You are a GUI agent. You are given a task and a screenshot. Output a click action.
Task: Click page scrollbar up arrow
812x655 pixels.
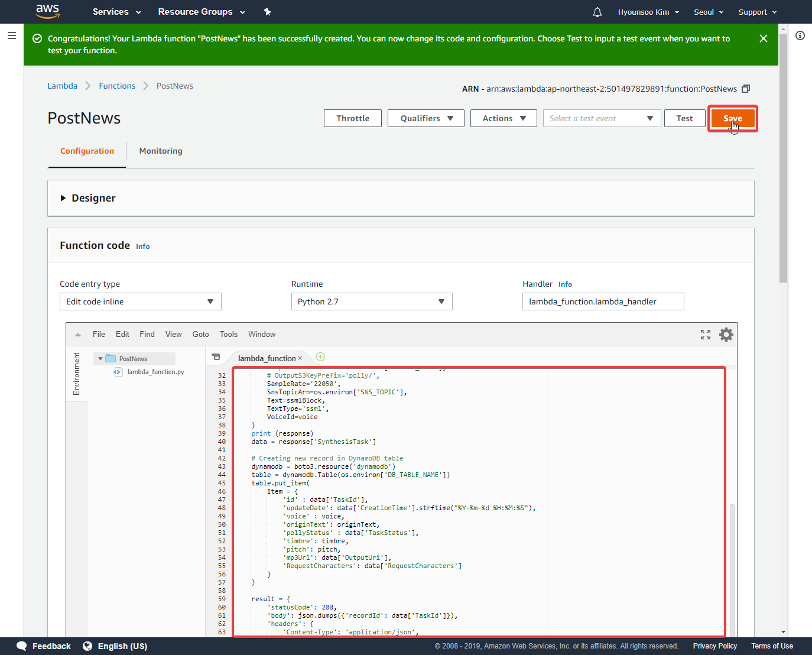pyautogui.click(x=784, y=28)
